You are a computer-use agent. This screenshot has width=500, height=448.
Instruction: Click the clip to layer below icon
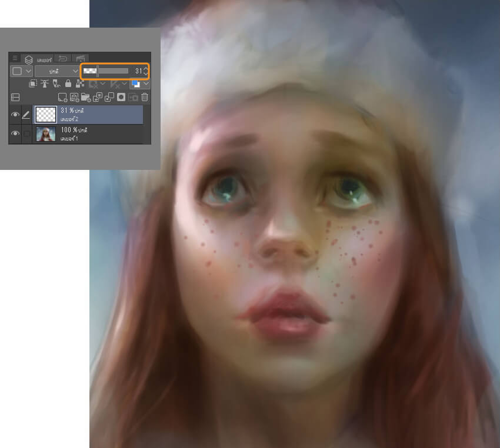tap(33, 84)
